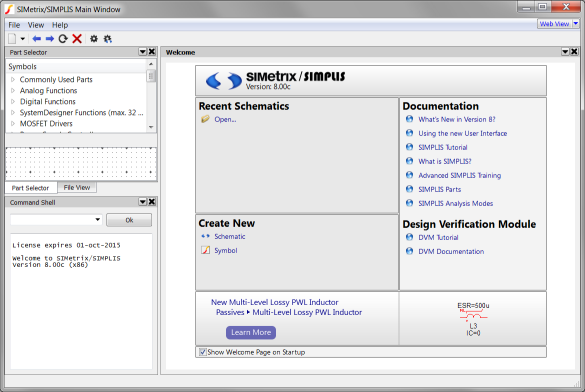The image size is (585, 392).
Task: Open the File menu
Action: pos(14,25)
